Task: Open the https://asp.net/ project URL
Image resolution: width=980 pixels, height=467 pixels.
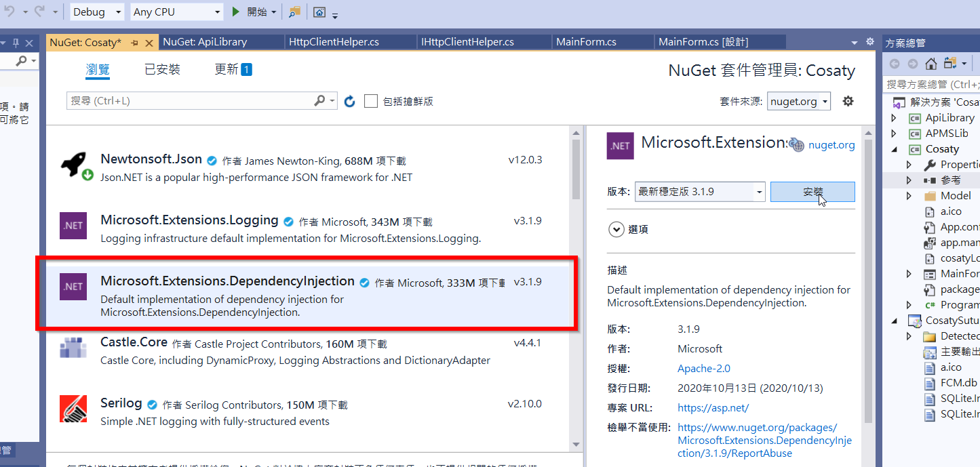Action: pos(713,408)
